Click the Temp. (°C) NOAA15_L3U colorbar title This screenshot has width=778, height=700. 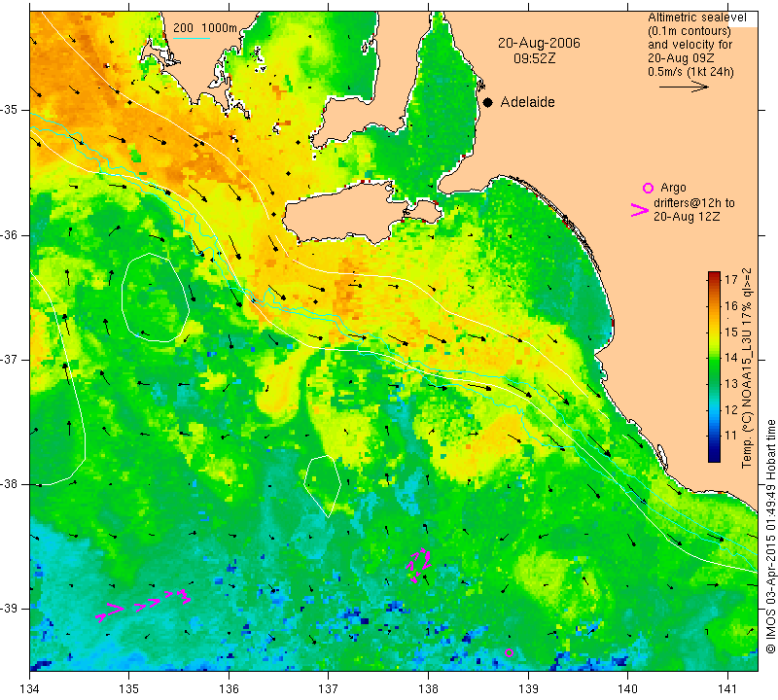747,368
